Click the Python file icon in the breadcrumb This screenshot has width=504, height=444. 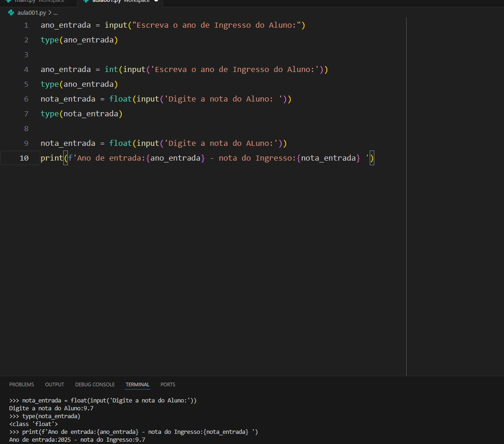[11, 12]
